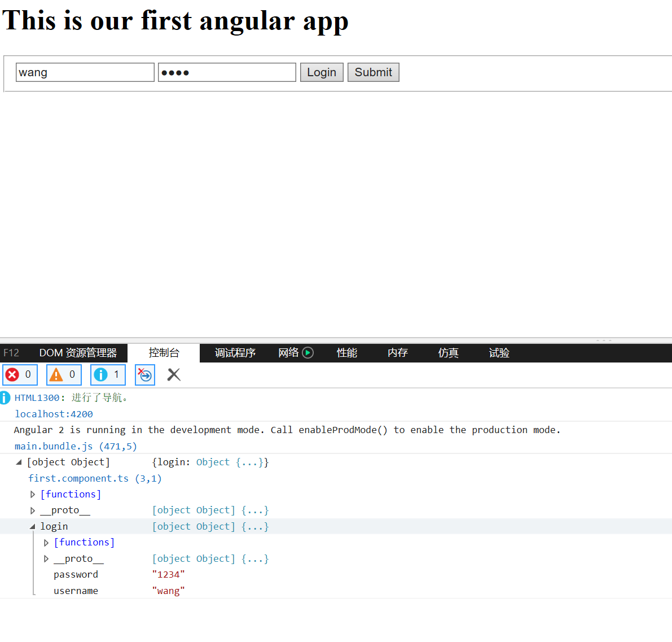
Task: Expand [functions] under the root object
Action: click(x=33, y=495)
